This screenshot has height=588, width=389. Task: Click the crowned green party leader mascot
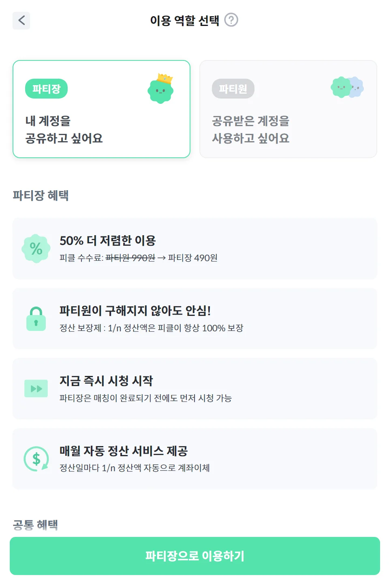161,89
